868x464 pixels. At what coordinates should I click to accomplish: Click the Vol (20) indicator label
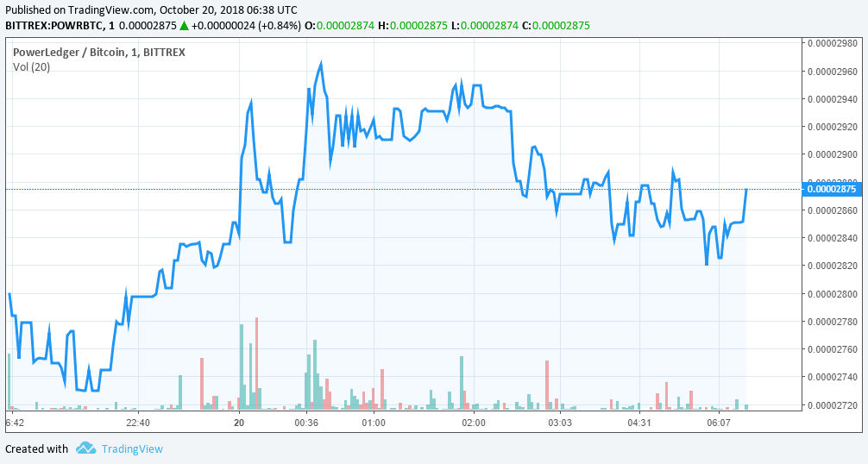[32, 67]
